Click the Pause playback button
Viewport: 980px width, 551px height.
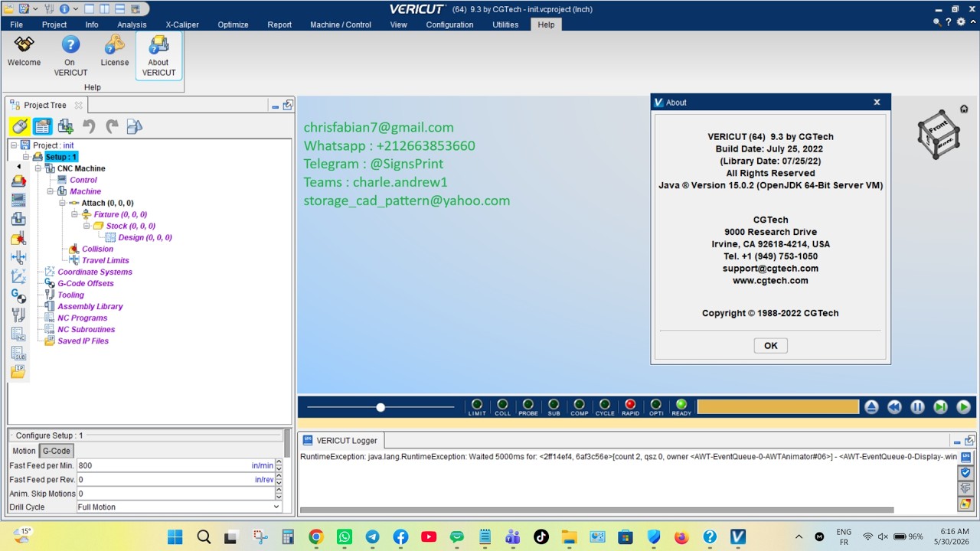917,407
